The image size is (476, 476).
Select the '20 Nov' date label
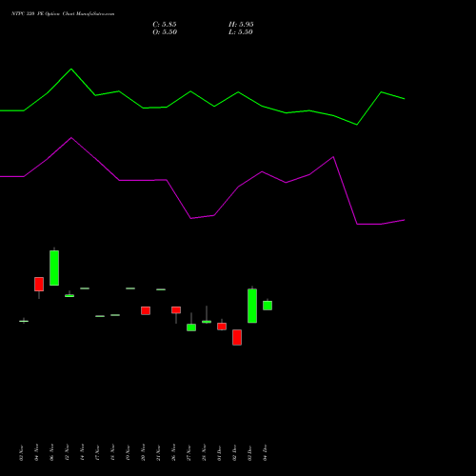(143, 452)
